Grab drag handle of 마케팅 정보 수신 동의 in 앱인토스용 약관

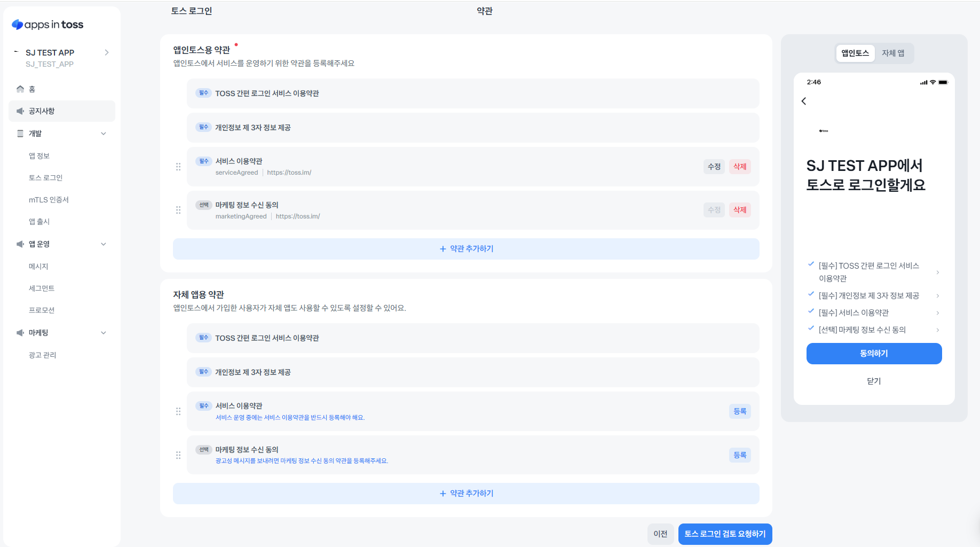[178, 210]
